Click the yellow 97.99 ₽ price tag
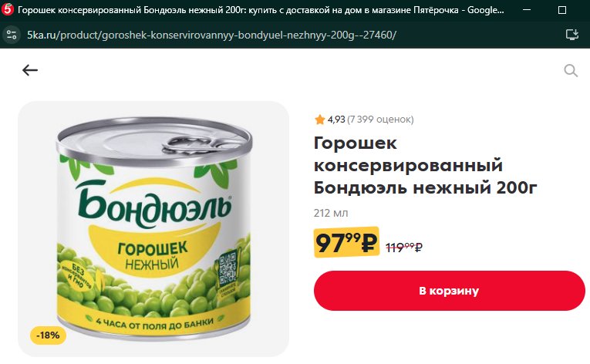Screen dimensions: 590x364 (346, 242)
